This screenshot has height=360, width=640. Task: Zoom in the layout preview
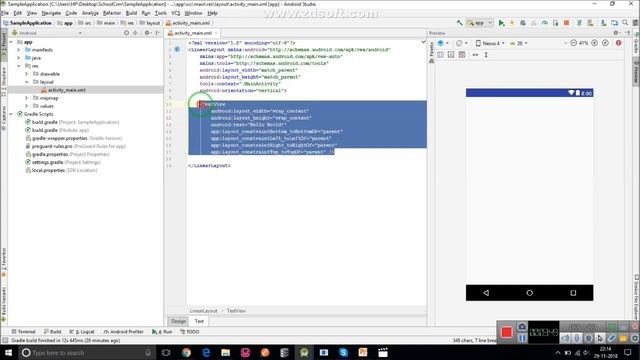[x=595, y=43]
